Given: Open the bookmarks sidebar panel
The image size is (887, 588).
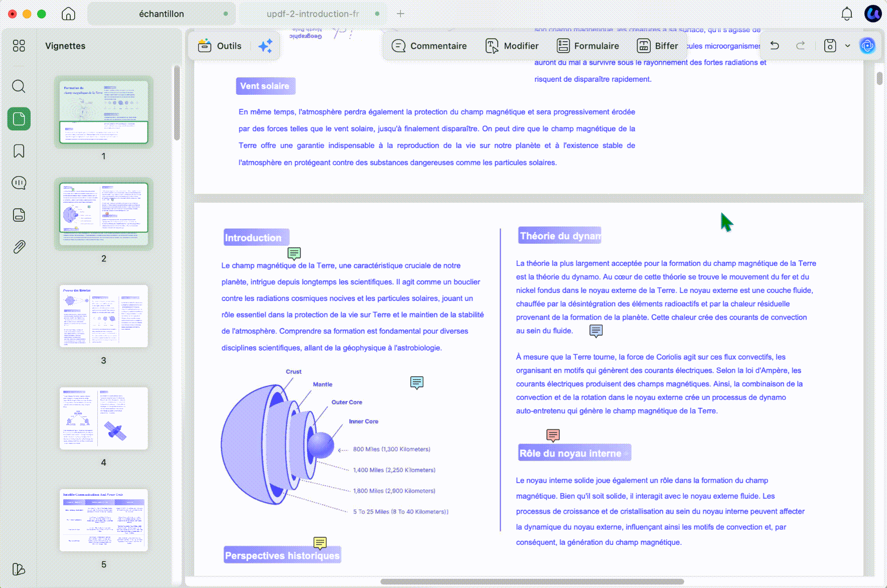Looking at the screenshot, I should pyautogui.click(x=19, y=151).
